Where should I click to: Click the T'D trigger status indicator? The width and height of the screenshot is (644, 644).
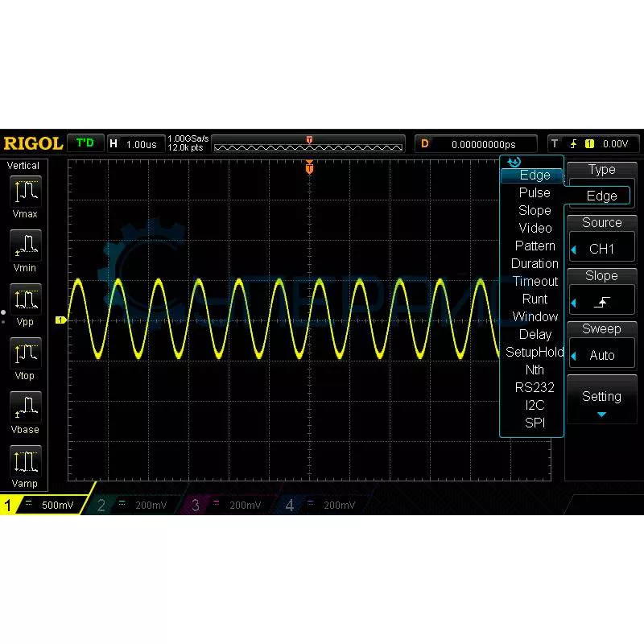pos(85,143)
